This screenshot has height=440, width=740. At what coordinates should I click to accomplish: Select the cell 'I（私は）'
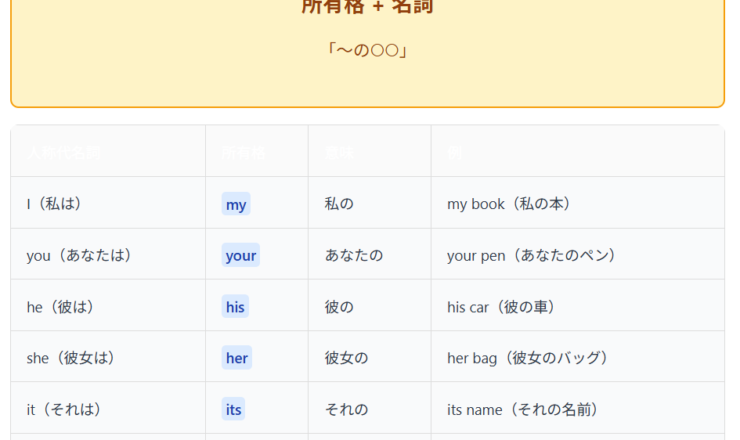click(x=108, y=203)
